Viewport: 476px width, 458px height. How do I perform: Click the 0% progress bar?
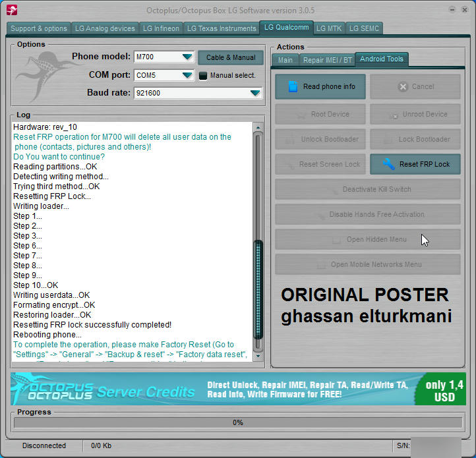click(x=238, y=422)
